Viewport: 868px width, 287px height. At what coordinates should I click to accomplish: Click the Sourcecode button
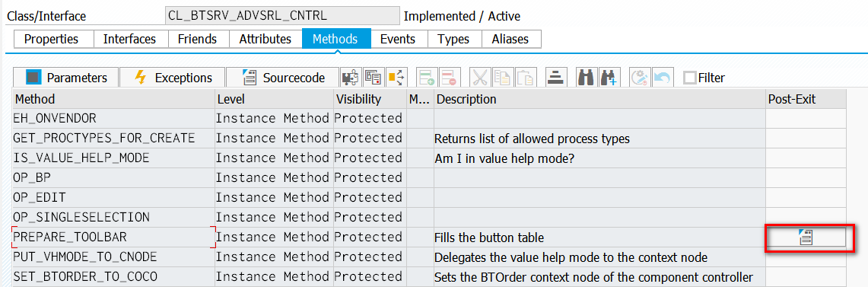tap(281, 78)
